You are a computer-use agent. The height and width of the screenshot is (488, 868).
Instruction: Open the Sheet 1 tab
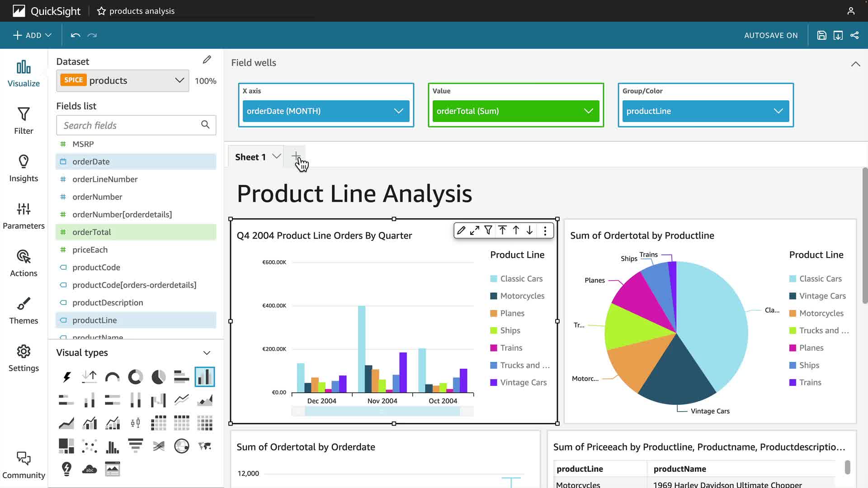250,157
